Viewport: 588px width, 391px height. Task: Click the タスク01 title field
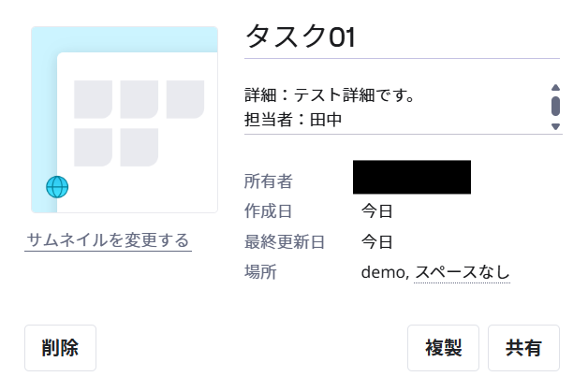(402, 37)
